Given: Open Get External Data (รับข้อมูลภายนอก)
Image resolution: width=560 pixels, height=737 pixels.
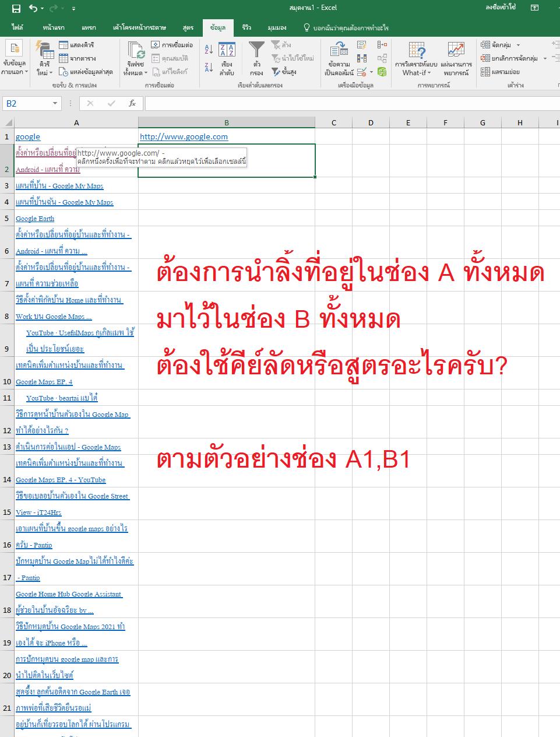Looking at the screenshot, I should click(13, 58).
